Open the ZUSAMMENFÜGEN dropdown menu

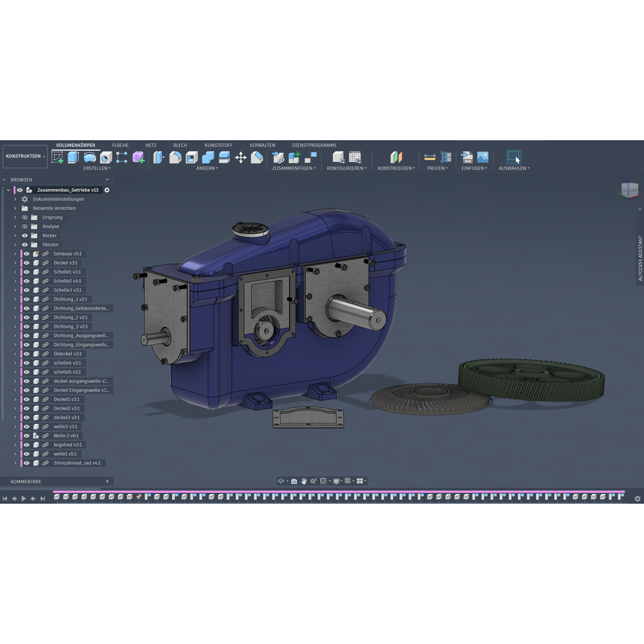(294, 168)
